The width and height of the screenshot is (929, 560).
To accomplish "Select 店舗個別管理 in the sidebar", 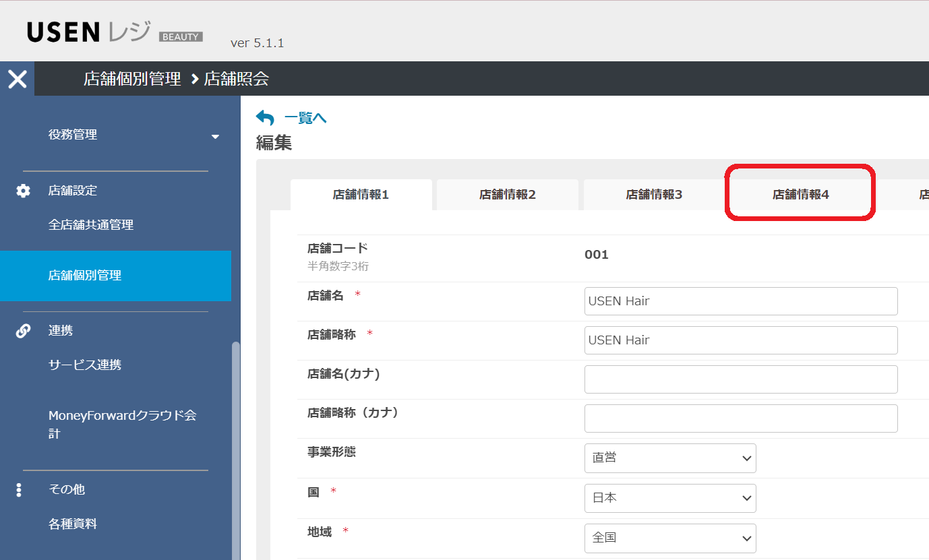I will click(x=85, y=276).
